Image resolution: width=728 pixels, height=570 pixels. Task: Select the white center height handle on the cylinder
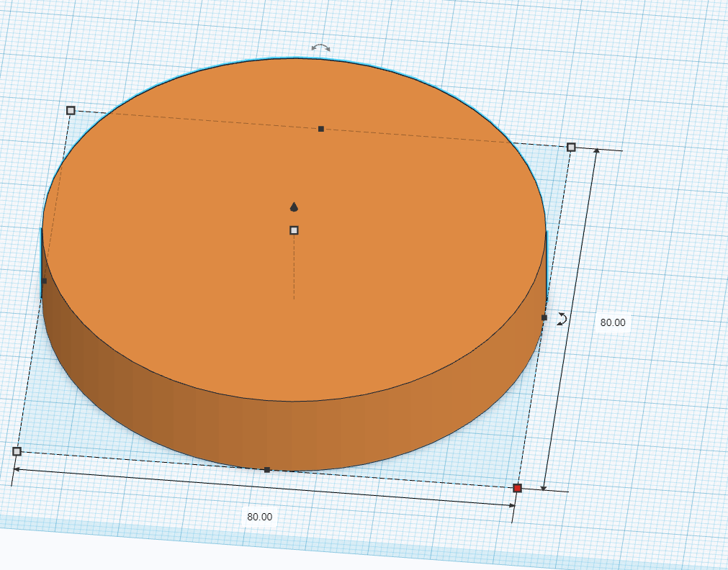click(x=294, y=230)
